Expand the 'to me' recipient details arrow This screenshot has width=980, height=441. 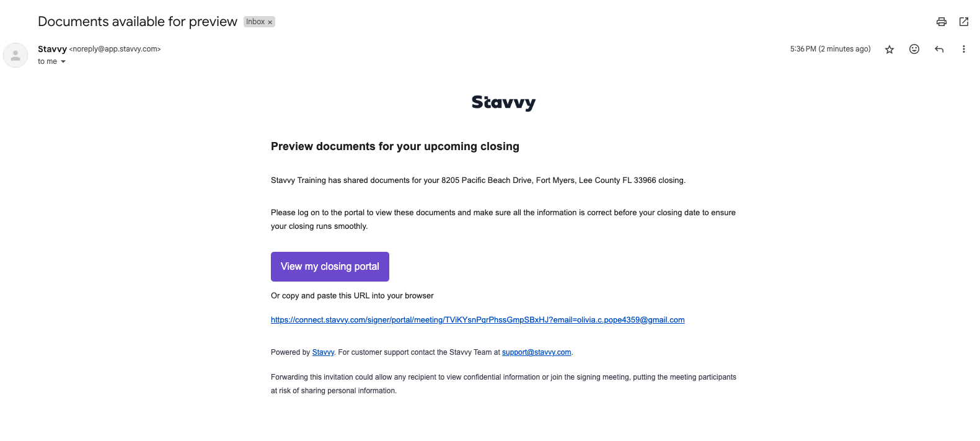point(63,61)
